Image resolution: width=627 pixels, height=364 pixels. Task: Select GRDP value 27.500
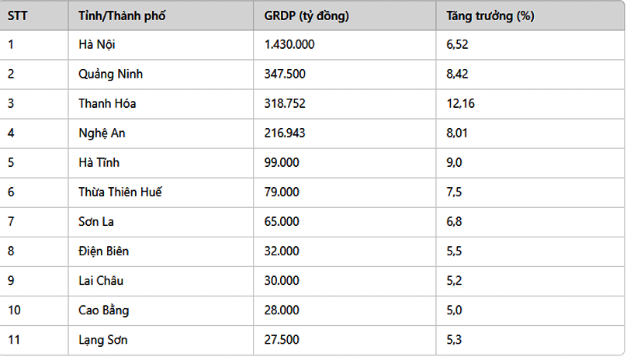(345, 341)
